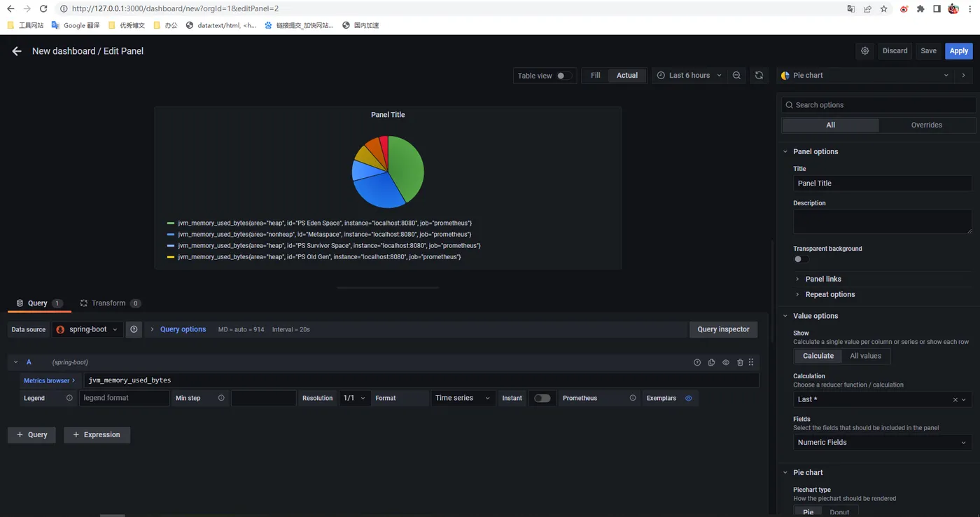980x517 pixels.
Task: Add a new Expression
Action: point(97,435)
